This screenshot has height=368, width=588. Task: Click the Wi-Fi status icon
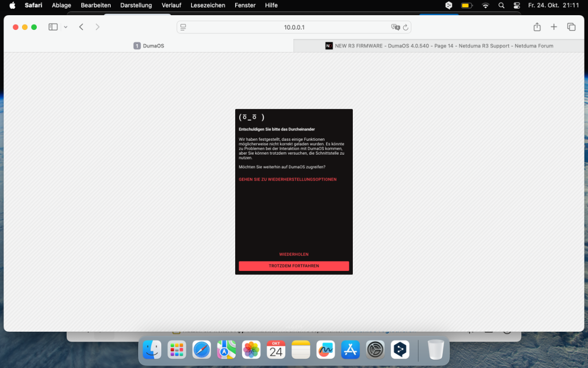click(485, 5)
